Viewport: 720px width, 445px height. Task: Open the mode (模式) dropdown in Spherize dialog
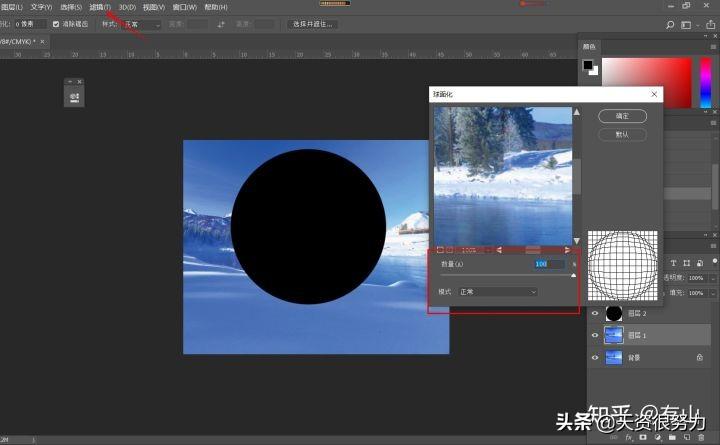(498, 292)
